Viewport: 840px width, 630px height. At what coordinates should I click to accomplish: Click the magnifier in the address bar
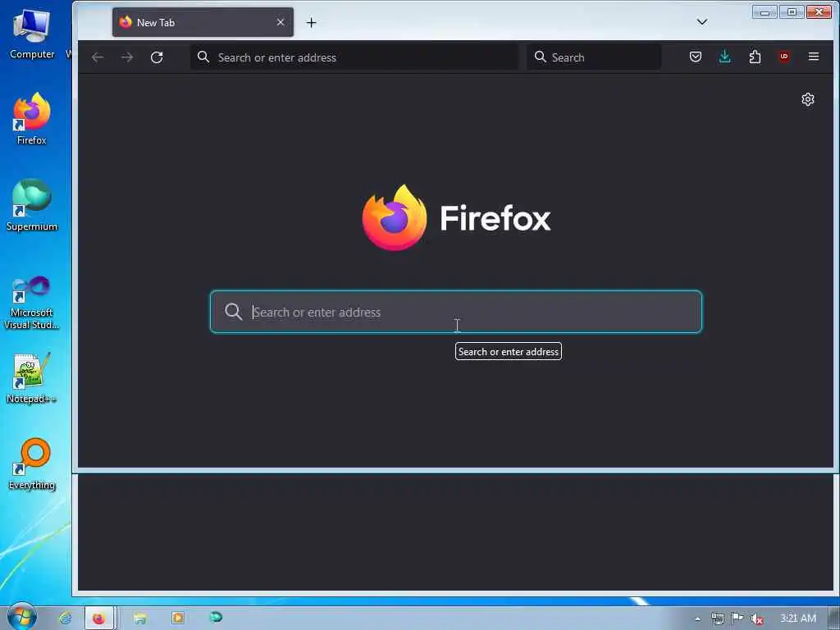(203, 57)
